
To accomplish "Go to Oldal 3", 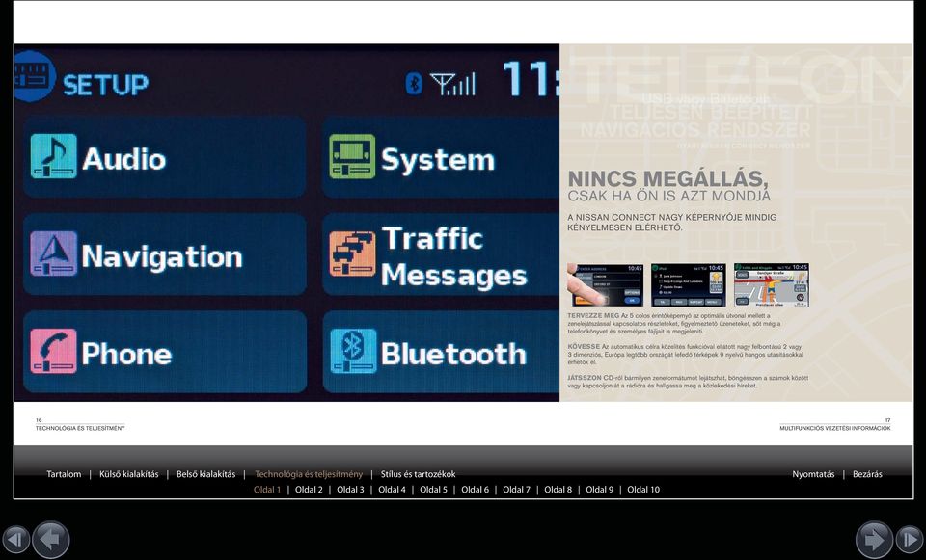I will 351,490.
